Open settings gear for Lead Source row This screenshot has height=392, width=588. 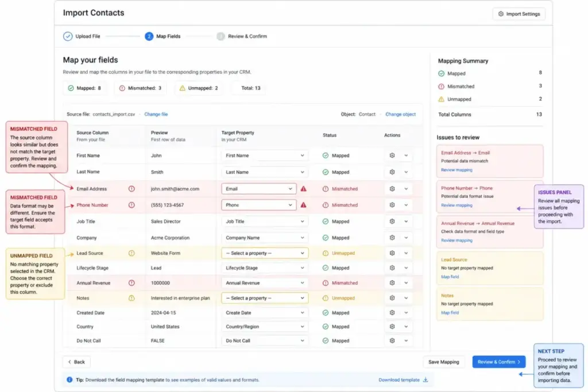tap(392, 253)
